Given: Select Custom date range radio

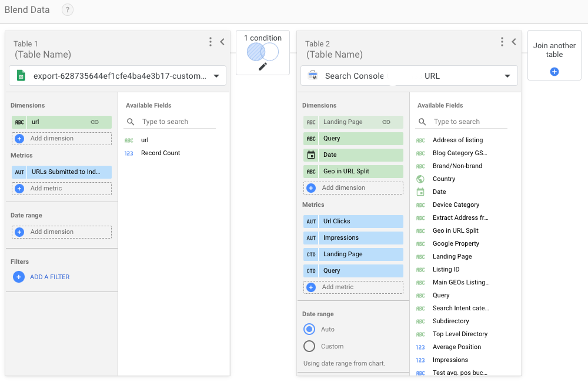Looking at the screenshot, I should 309,346.
